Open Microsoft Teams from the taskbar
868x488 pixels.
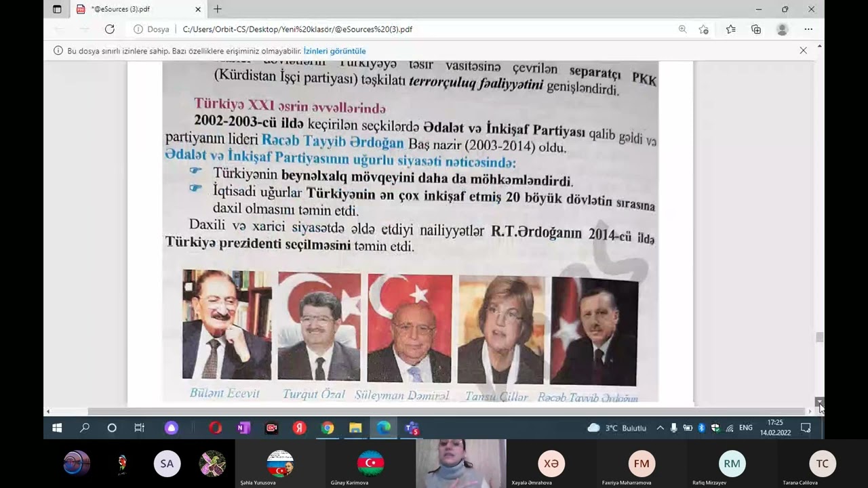[412, 428]
